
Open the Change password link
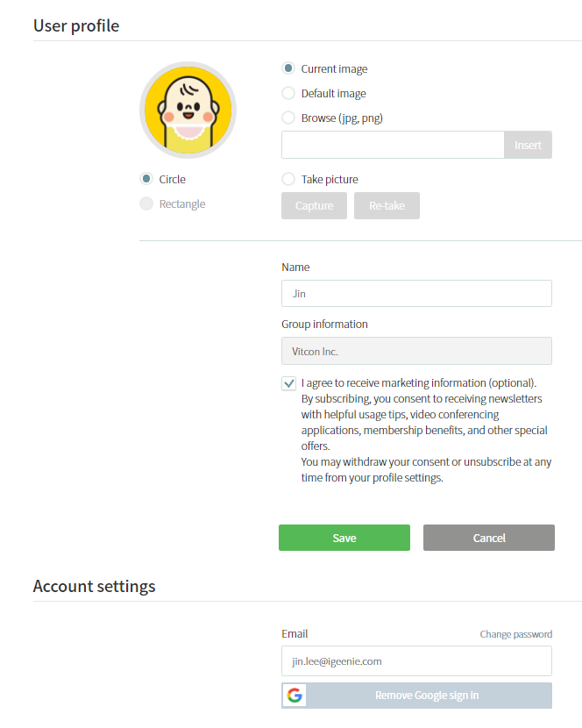(x=516, y=634)
